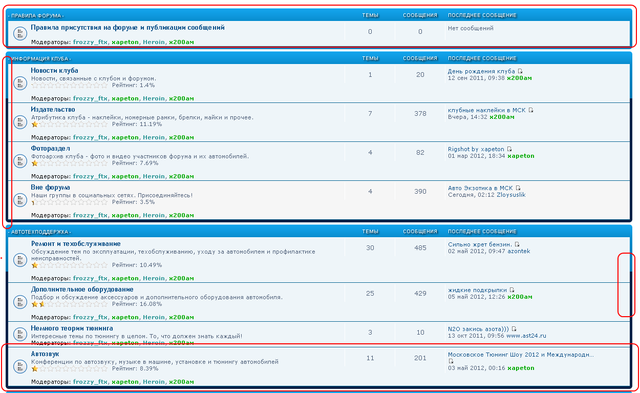Open the Немного теории тюнинга forum

click(x=72, y=328)
